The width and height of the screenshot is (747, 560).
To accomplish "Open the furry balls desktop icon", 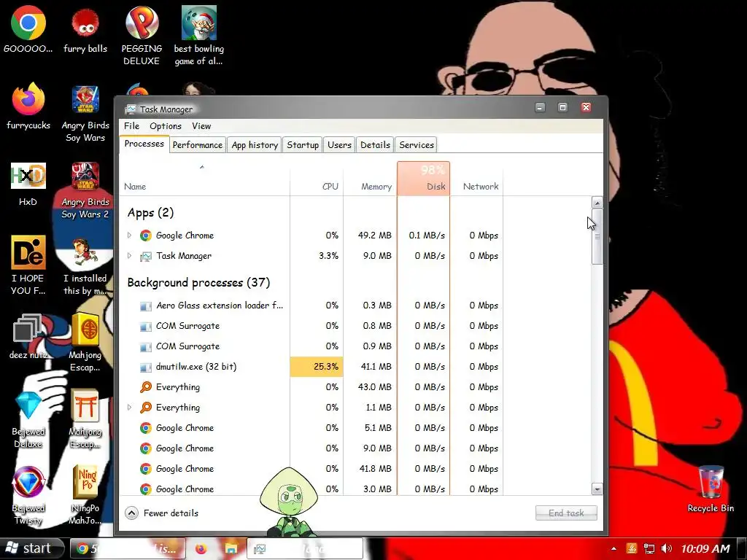I will 85,29.
